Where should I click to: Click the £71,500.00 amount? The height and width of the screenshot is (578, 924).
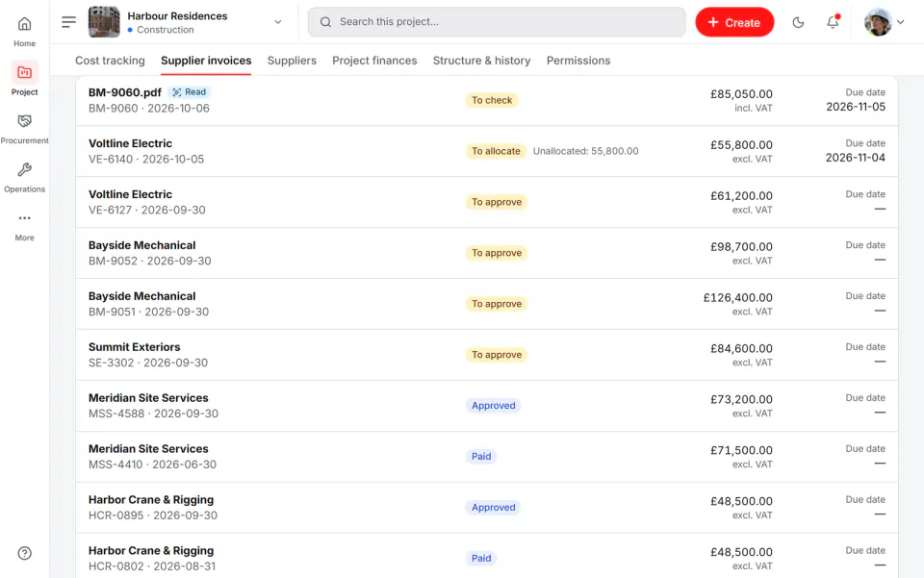coord(741,450)
